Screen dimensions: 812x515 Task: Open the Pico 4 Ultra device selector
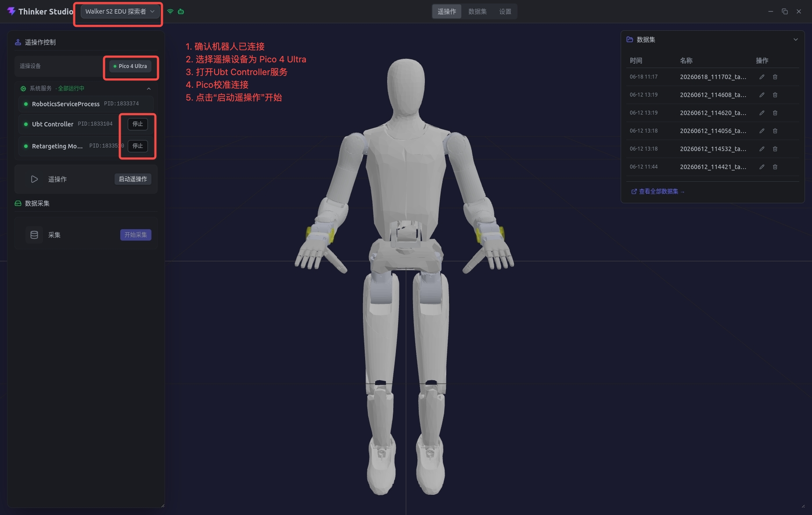coord(130,66)
